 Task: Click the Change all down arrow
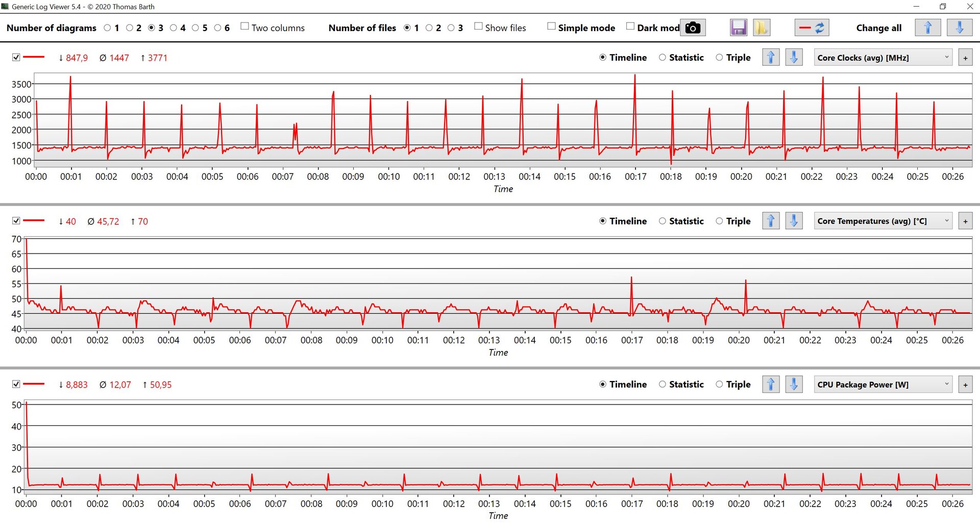959,28
